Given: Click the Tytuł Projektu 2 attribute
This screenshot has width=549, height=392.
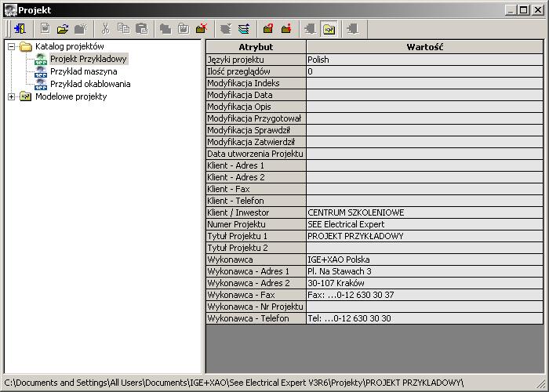Looking at the screenshot, I should pyautogui.click(x=256, y=248).
